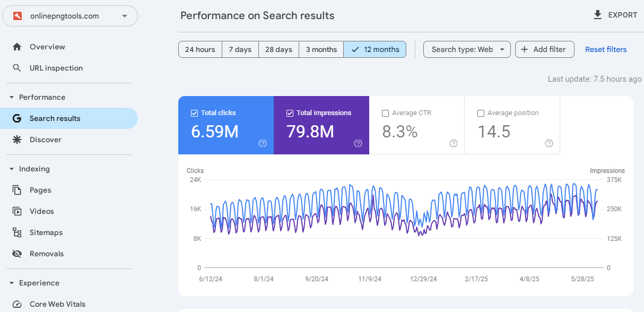
Task: Uncheck the Total clicks checkbox
Action: pos(194,113)
